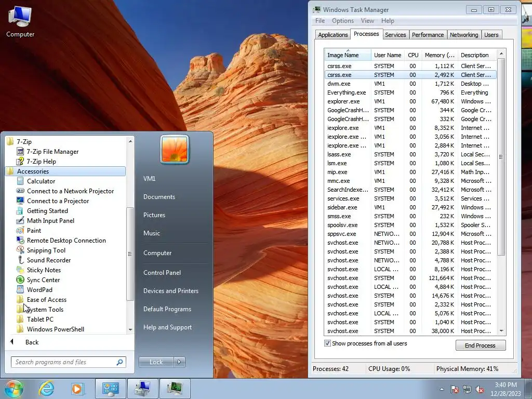Click the Action Center flag tray icon
532x399 pixels.
click(x=455, y=390)
